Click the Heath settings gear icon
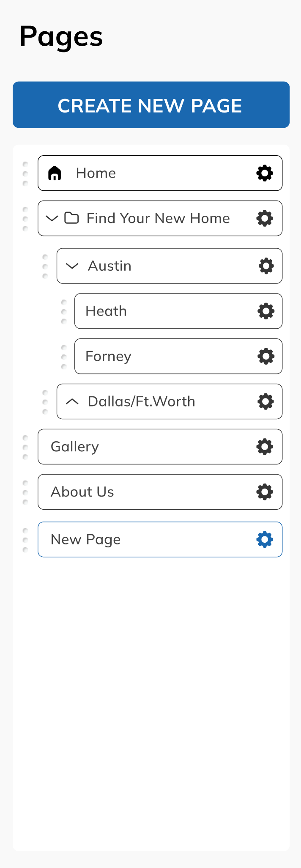This screenshot has width=301, height=868. [x=266, y=311]
